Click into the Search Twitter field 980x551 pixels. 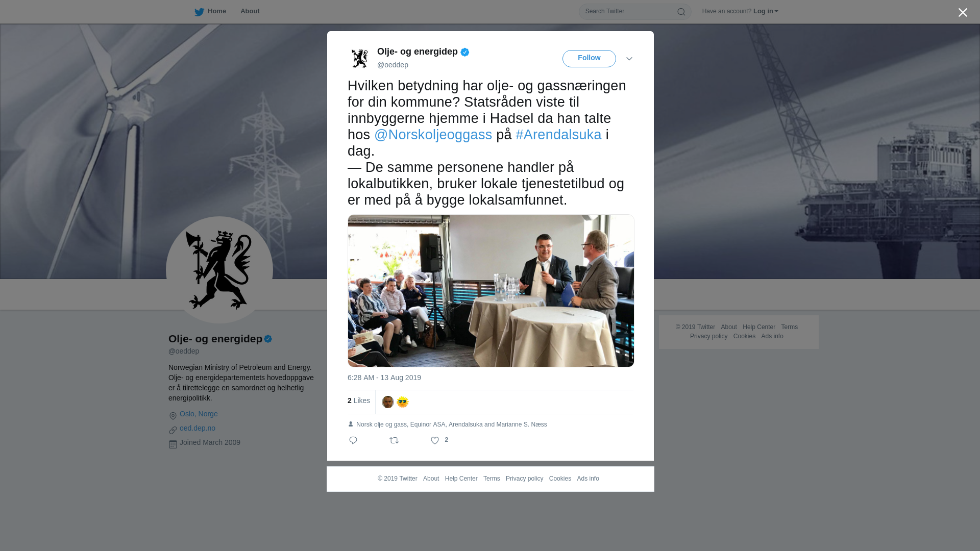pyautogui.click(x=629, y=12)
